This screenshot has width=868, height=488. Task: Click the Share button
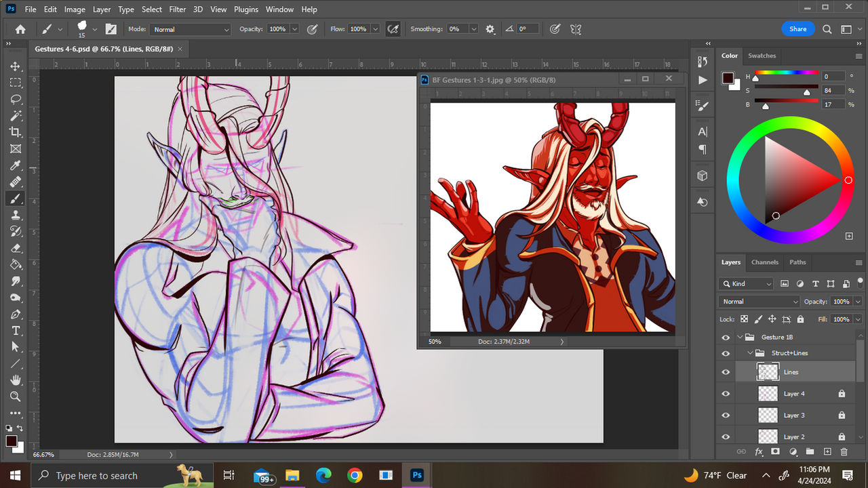click(x=797, y=28)
